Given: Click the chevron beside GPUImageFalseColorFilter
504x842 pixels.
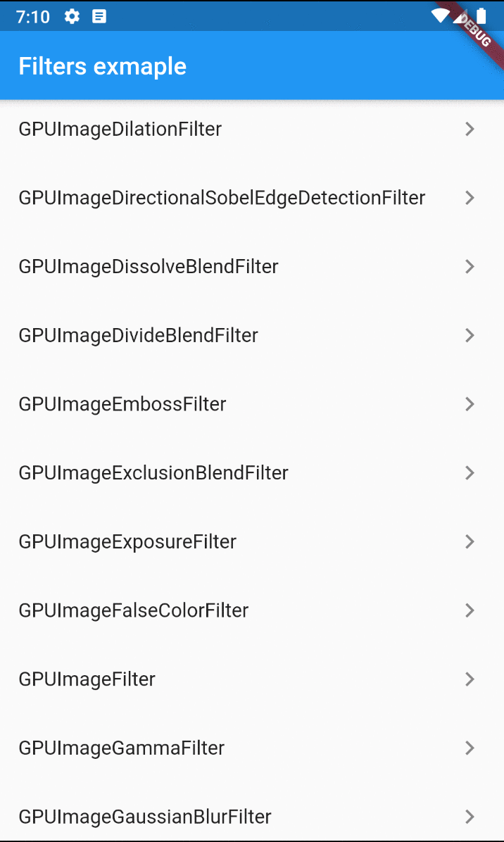Looking at the screenshot, I should [x=470, y=610].
